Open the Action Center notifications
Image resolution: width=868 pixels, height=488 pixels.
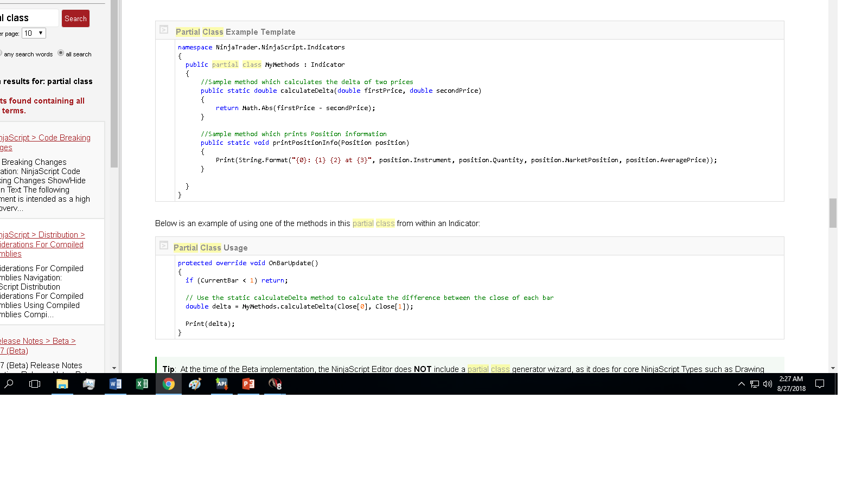tap(820, 384)
